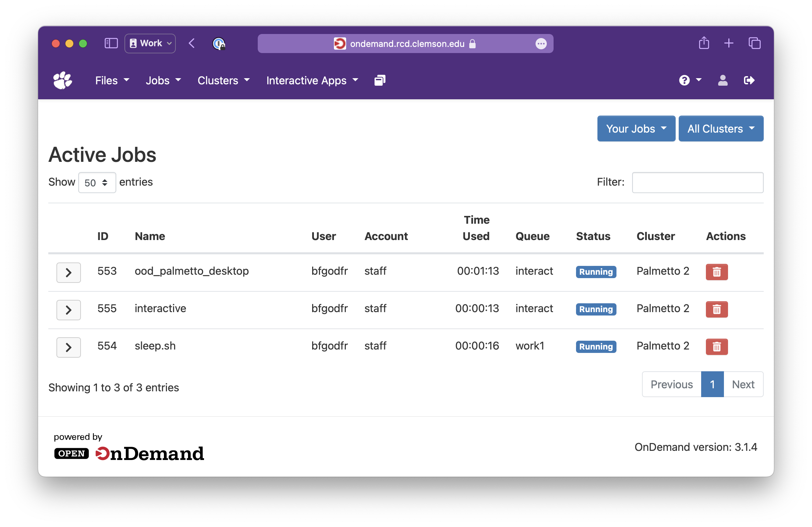Expand details for job 555 interactive
The image size is (812, 527).
pos(69,310)
